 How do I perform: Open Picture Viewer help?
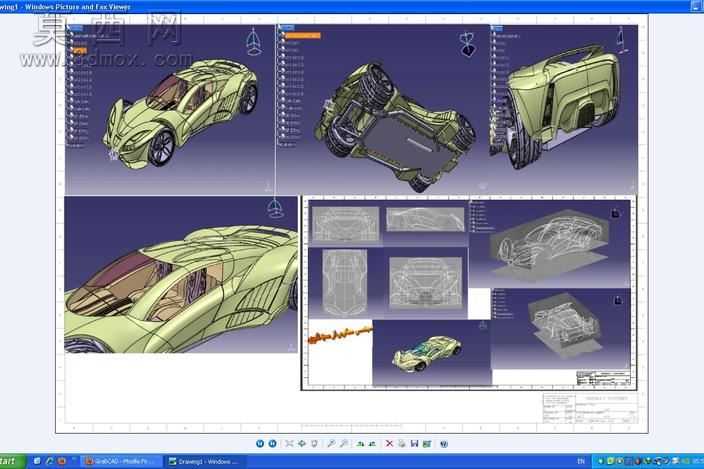pos(444,444)
